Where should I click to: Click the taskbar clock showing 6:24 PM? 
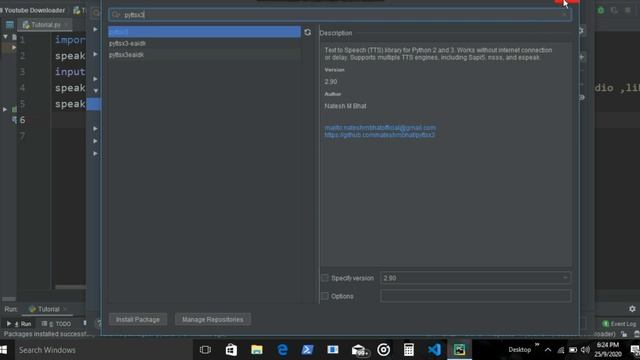(x=608, y=350)
